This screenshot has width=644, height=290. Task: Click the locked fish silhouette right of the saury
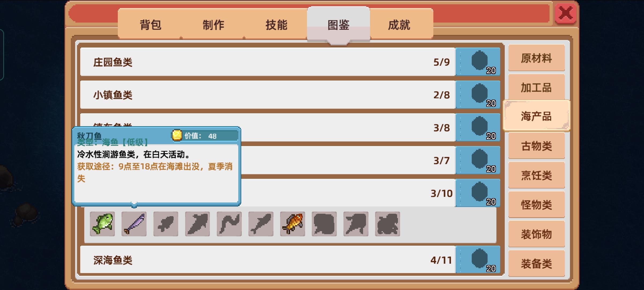point(166,224)
